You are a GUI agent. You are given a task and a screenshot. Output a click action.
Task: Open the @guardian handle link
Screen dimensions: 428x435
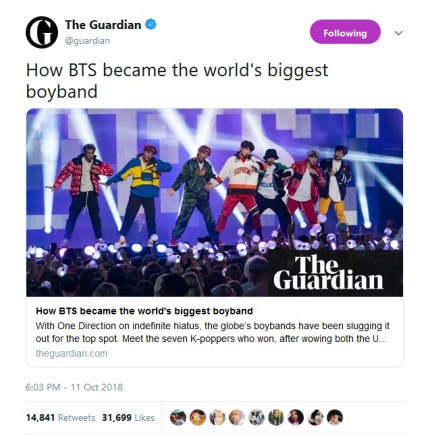(87, 41)
